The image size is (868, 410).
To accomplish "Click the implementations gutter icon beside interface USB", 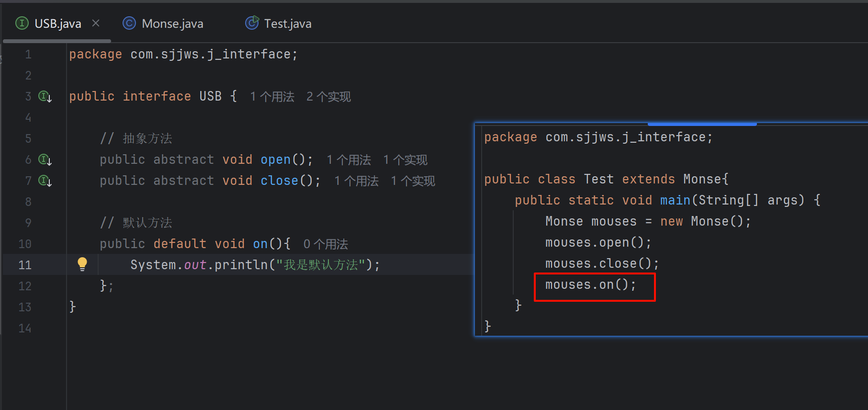I will coord(45,97).
